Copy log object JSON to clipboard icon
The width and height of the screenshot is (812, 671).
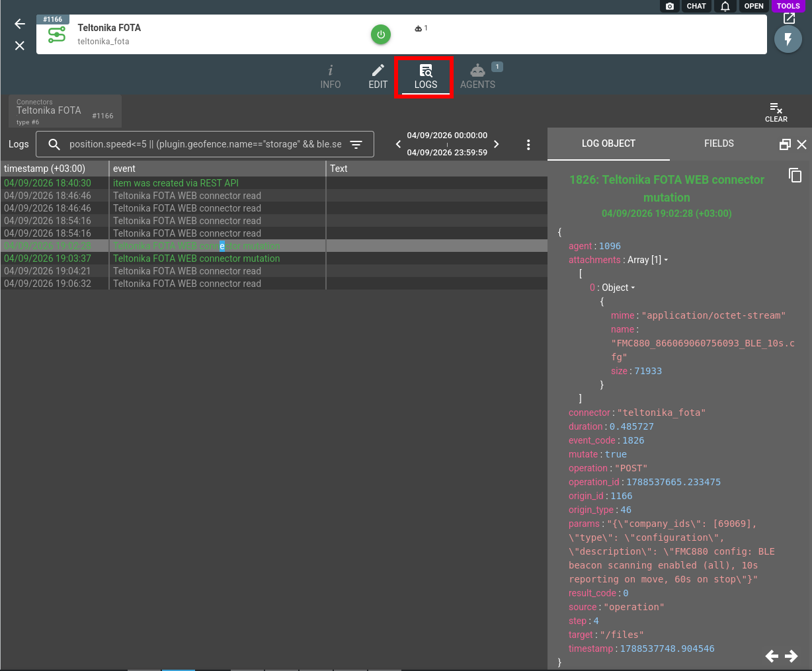(795, 175)
